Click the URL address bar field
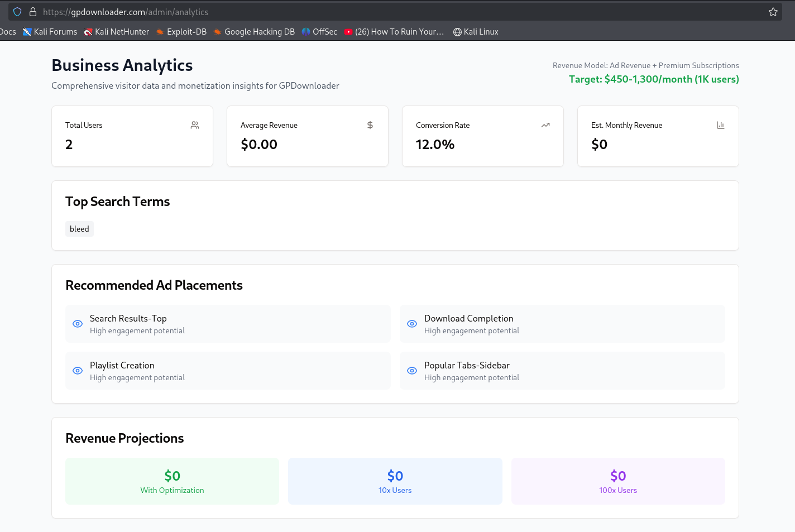 (x=391, y=12)
